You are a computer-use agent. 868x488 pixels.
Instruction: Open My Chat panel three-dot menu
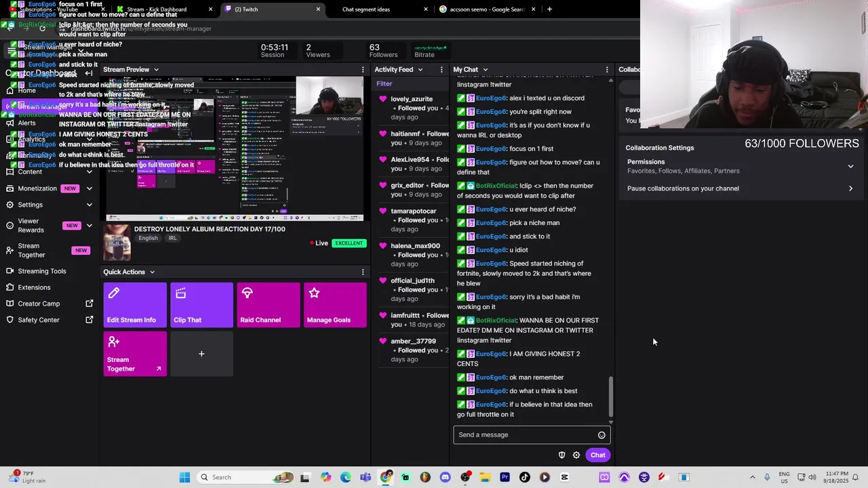[607, 70]
